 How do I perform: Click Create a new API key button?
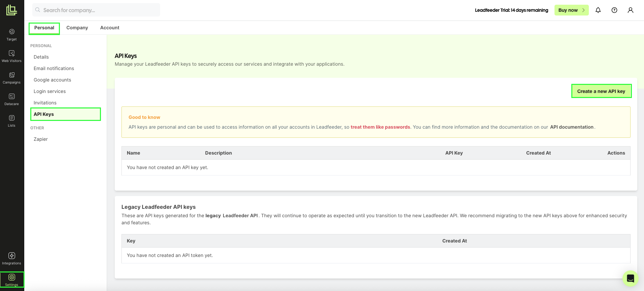pyautogui.click(x=601, y=91)
